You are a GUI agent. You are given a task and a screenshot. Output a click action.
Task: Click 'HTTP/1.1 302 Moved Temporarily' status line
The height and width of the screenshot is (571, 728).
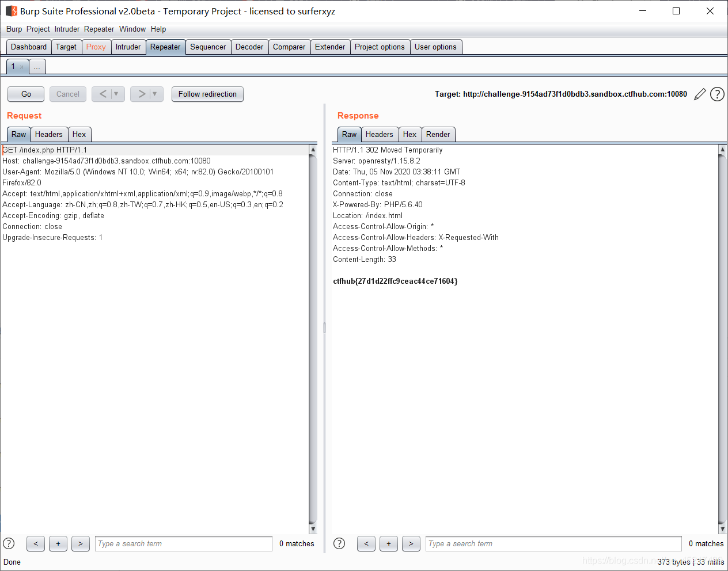388,150
